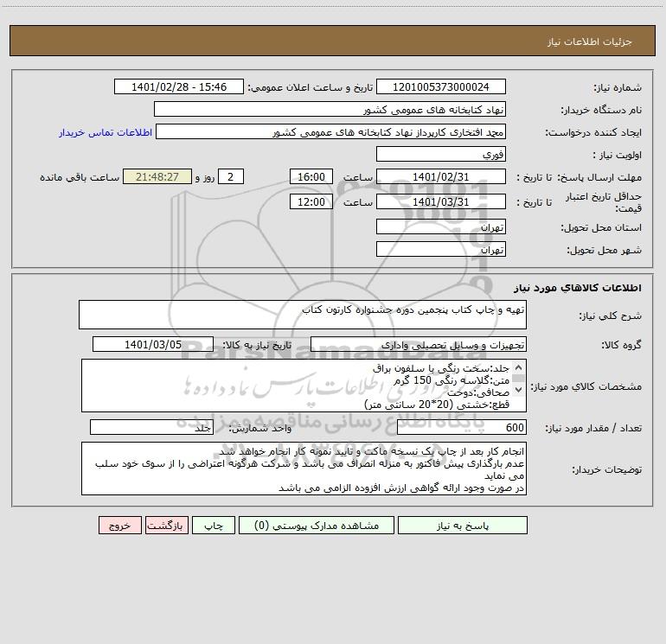Open مشاهده مدارک پیوستی (0) button
The height and width of the screenshot is (644, 666).
tap(317, 526)
